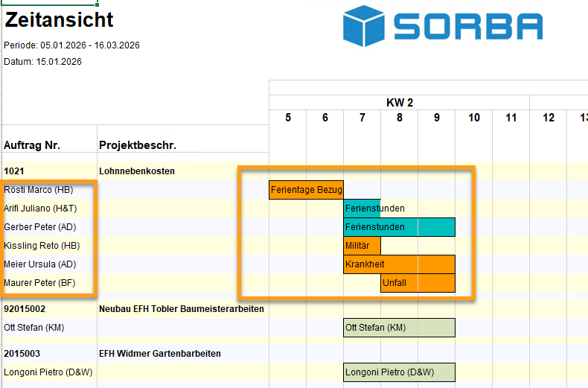
Task: Click the day 10 column header
Action: tap(473, 117)
